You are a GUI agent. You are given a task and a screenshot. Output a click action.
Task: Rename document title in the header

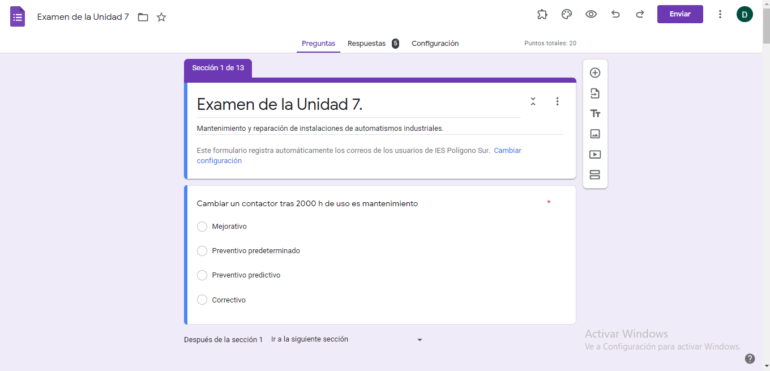click(x=83, y=17)
